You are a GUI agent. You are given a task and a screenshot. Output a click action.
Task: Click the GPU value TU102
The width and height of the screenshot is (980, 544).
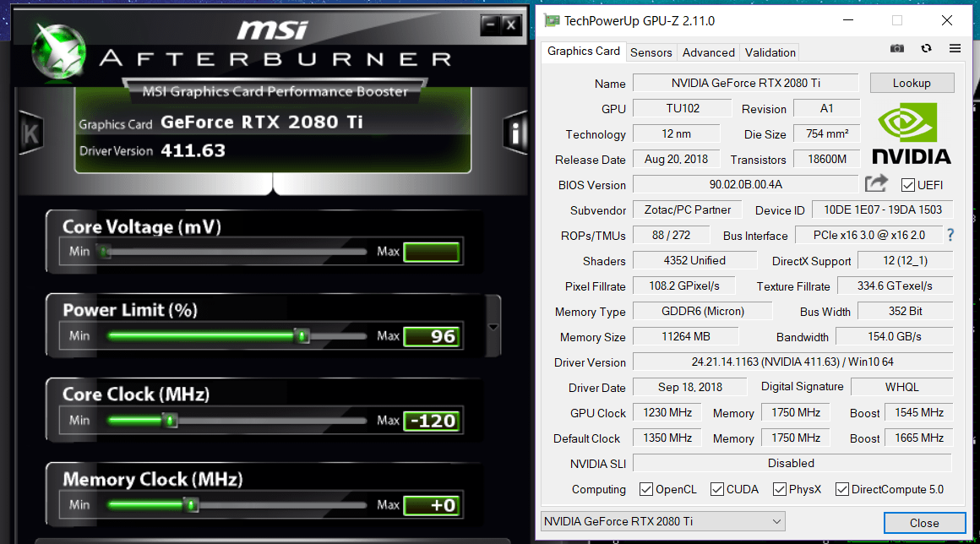[682, 109]
